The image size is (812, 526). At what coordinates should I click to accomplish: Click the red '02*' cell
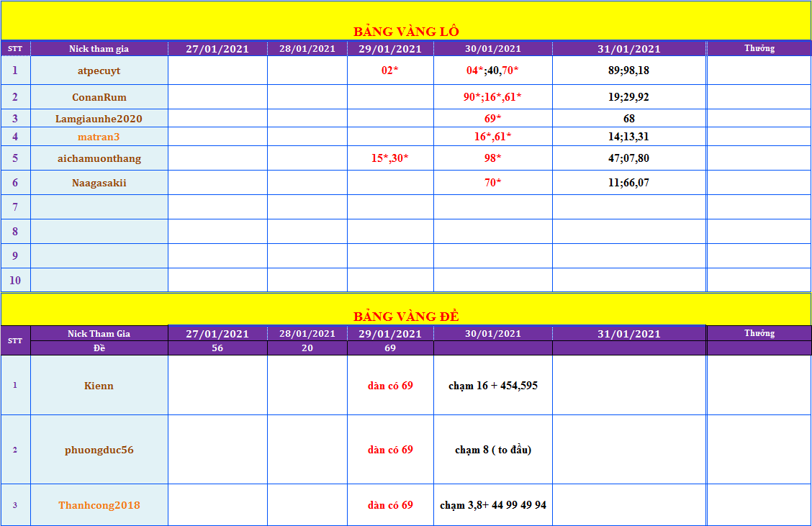[390, 71]
